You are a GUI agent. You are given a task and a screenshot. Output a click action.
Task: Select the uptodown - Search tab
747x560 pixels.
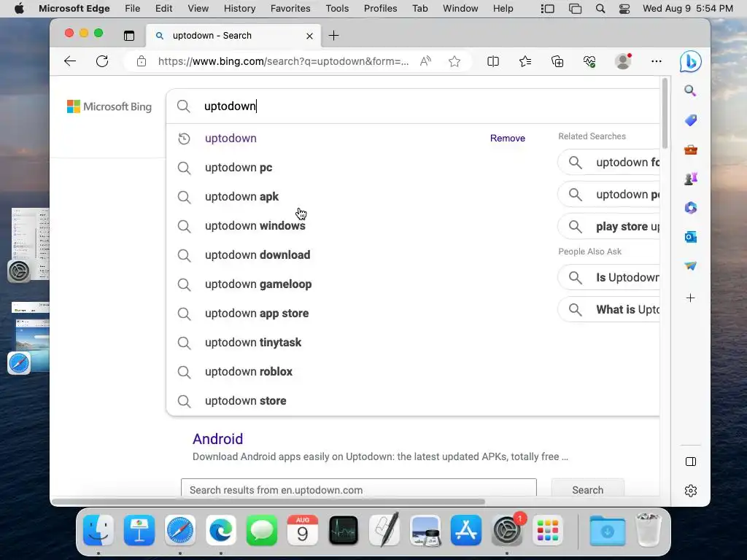[x=233, y=36]
